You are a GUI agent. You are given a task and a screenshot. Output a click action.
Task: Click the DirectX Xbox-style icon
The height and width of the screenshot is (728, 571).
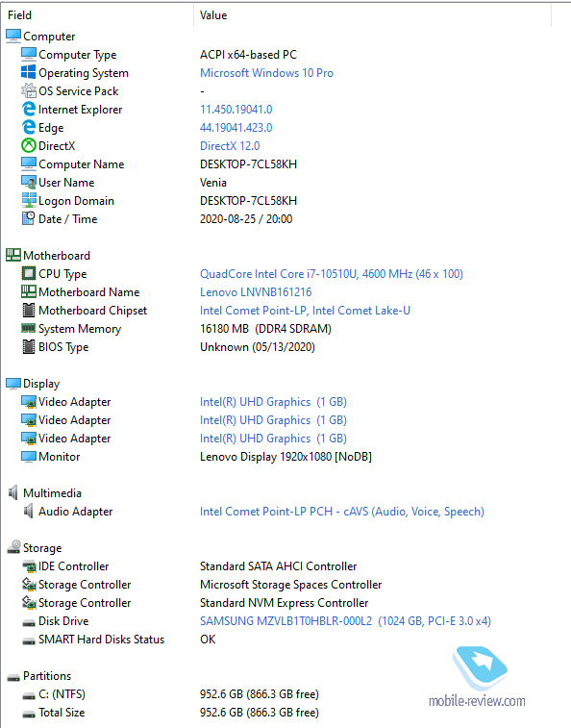tap(28, 146)
